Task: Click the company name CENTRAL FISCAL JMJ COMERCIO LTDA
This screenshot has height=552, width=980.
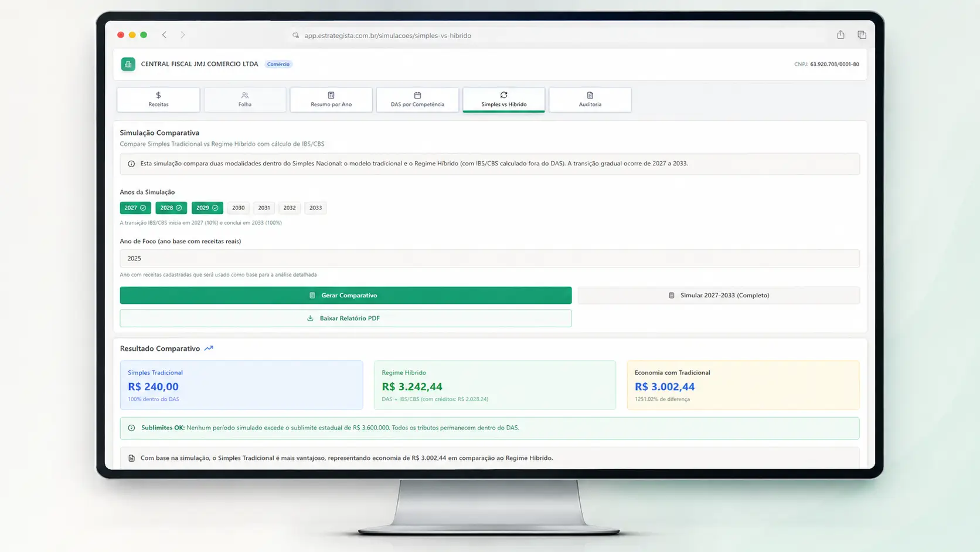Action: point(199,64)
